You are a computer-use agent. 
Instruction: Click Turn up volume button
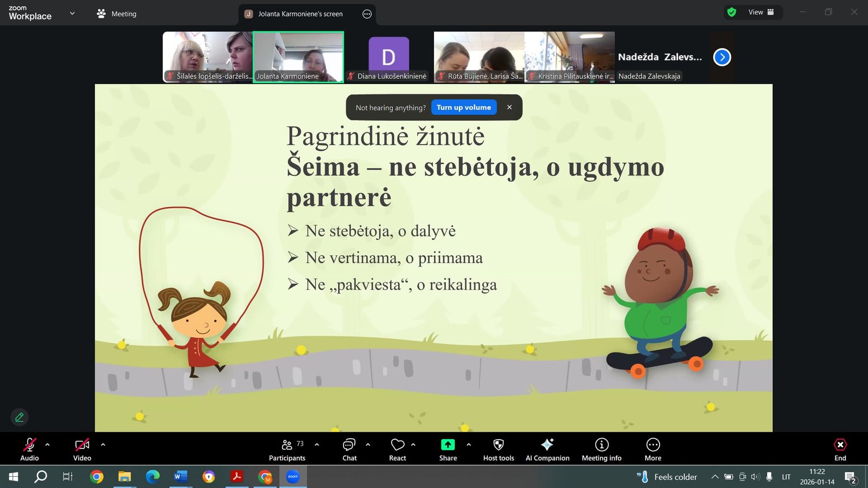[x=464, y=107]
